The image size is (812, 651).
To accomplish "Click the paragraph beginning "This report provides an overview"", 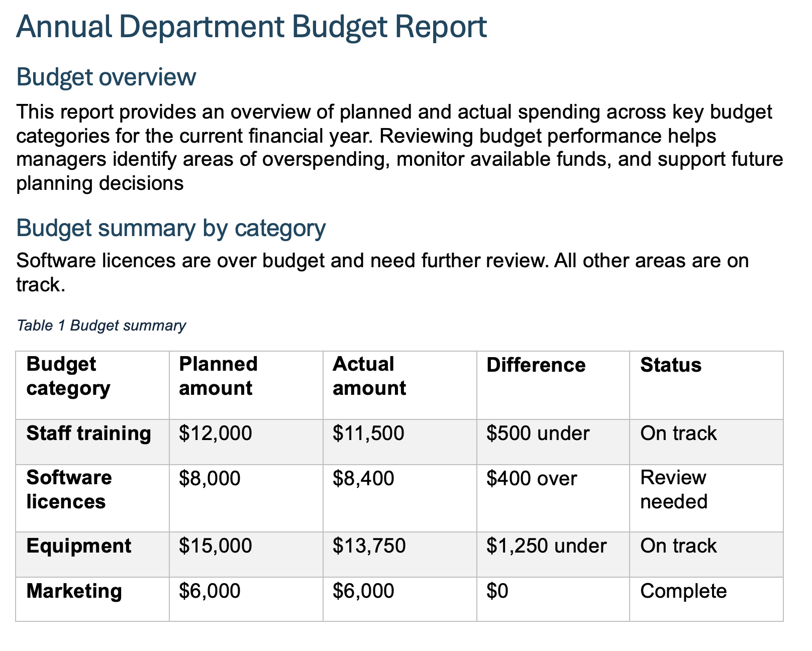I will tap(399, 148).
